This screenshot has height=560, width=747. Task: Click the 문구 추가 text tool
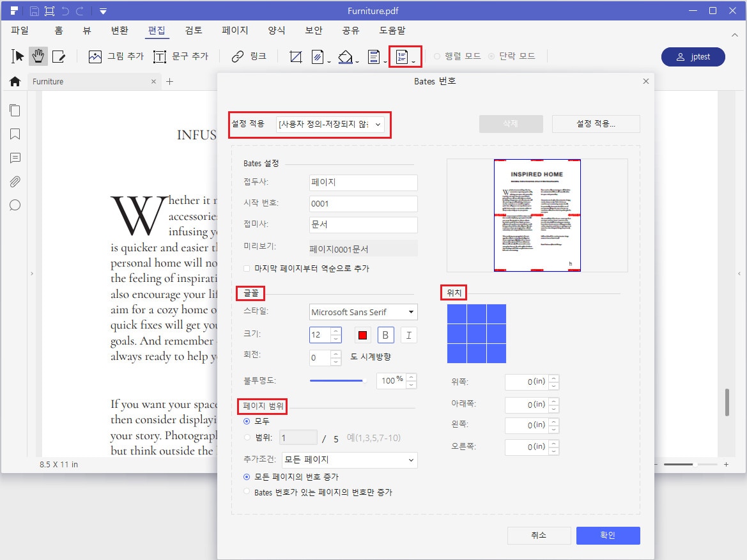(181, 56)
